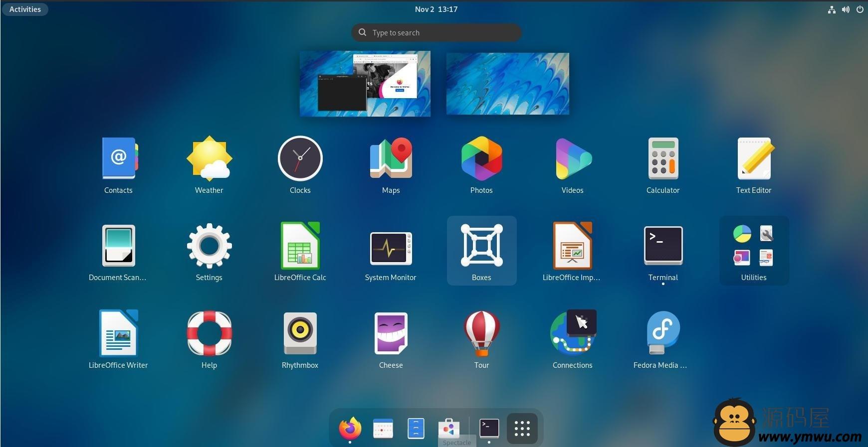Click the Activities button
The width and height of the screenshot is (868, 447).
pos(25,9)
